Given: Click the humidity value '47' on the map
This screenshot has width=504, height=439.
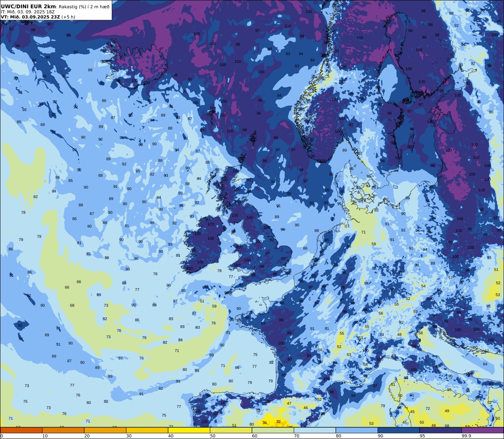Looking at the screenshot, I should click(289, 403).
